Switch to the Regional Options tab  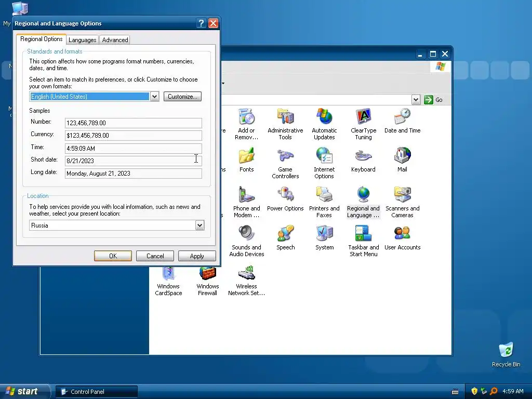[x=42, y=39]
